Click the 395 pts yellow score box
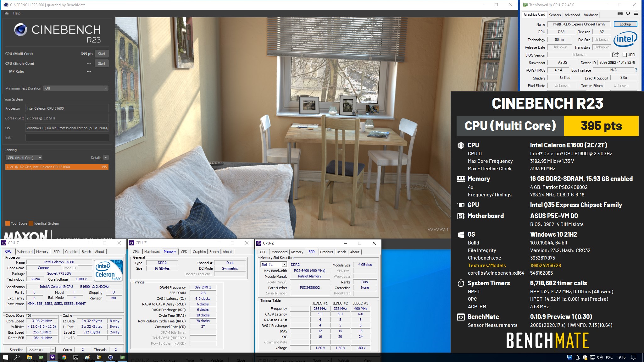Viewport: 644px width, 362px height. (601, 126)
